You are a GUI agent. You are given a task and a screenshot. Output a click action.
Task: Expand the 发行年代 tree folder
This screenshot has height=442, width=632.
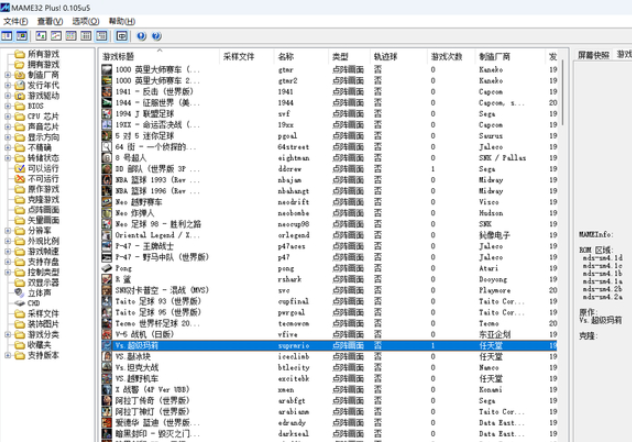(8, 85)
